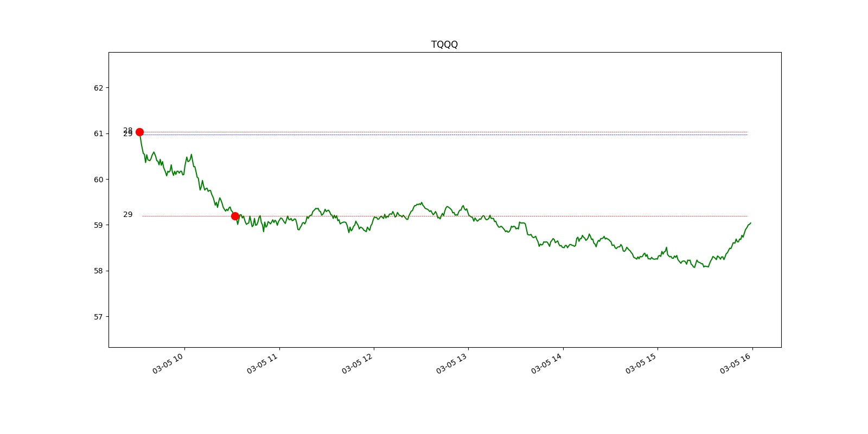Click the y-axis label 60
This screenshot has height=434, width=868.
[98, 180]
